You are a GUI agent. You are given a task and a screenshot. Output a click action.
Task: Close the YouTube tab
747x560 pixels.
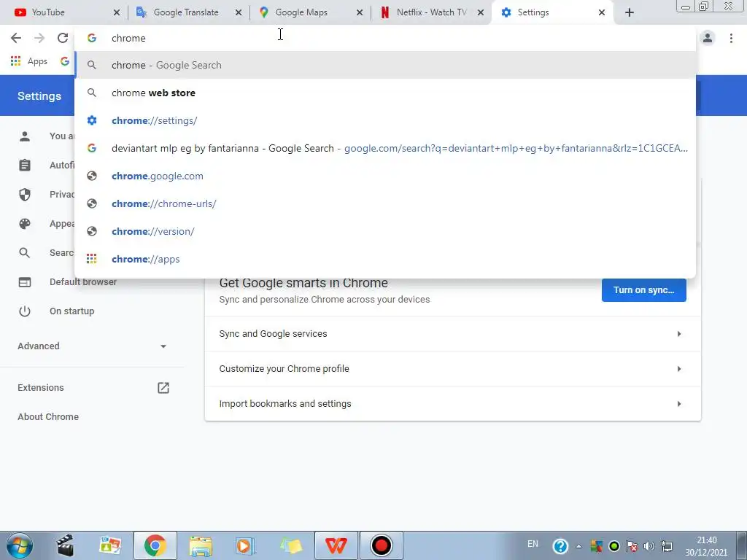tap(116, 12)
